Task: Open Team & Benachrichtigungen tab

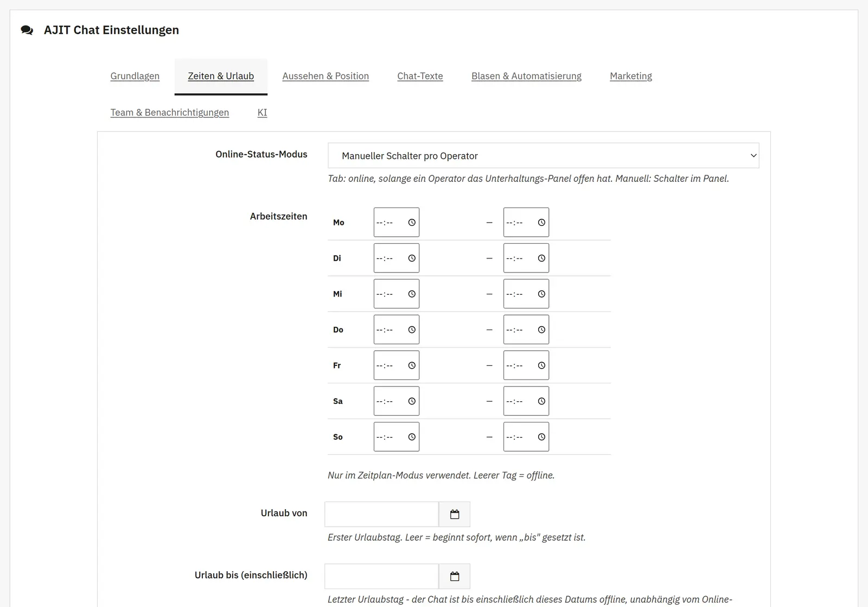Action: pyautogui.click(x=170, y=112)
